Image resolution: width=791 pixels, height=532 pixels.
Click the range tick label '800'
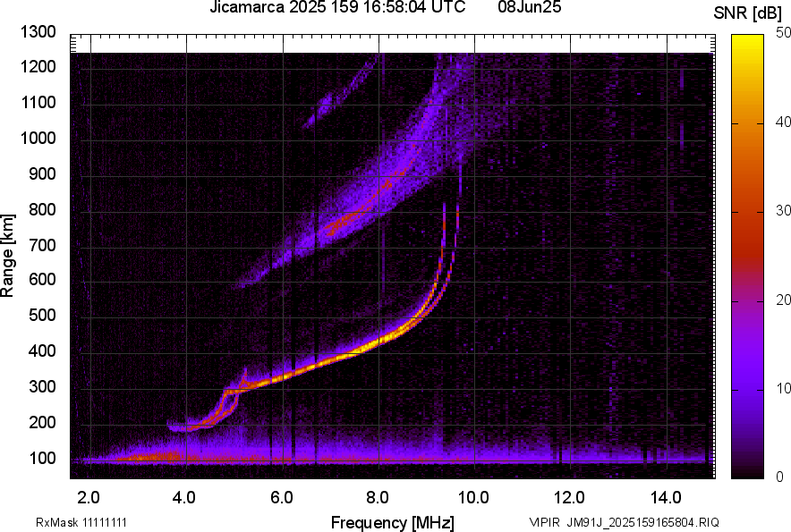pyautogui.click(x=42, y=209)
